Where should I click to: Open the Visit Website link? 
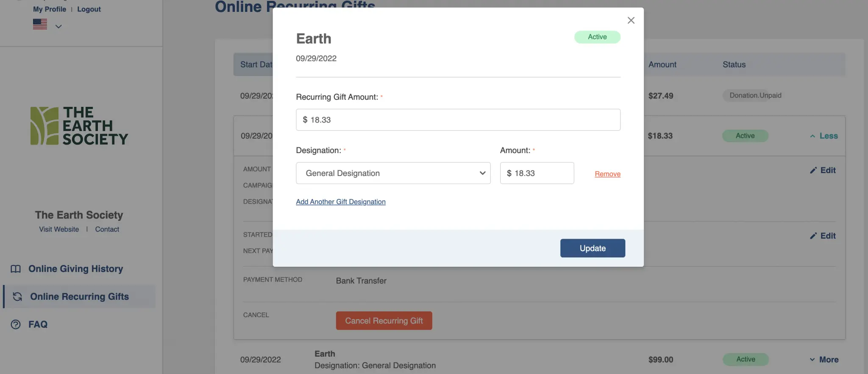coord(59,229)
